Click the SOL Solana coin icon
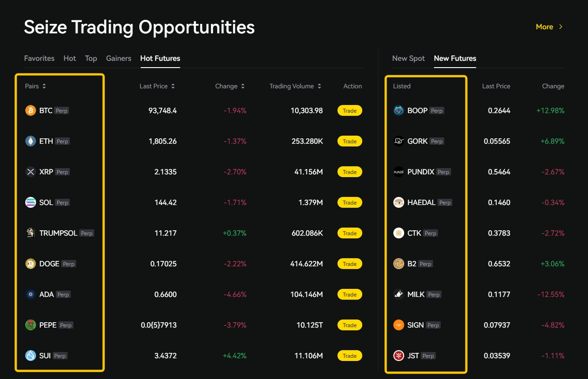 point(31,202)
